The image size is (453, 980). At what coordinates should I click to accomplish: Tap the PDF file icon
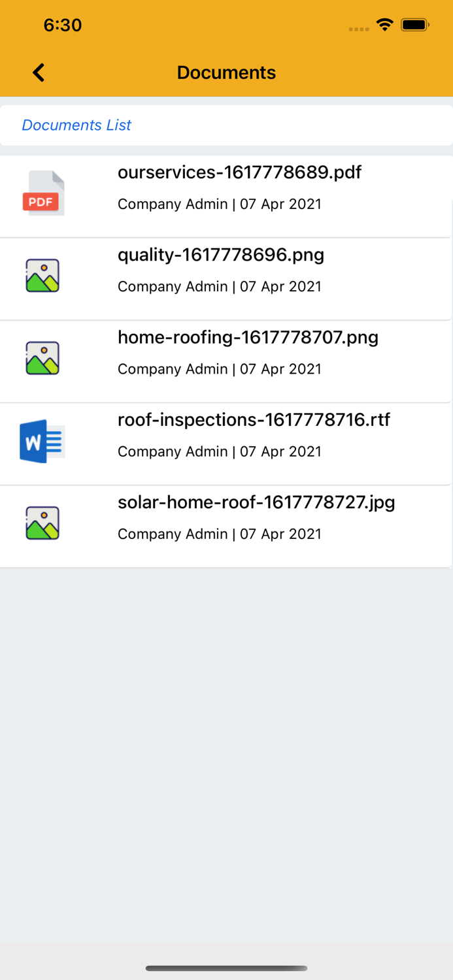tap(43, 193)
